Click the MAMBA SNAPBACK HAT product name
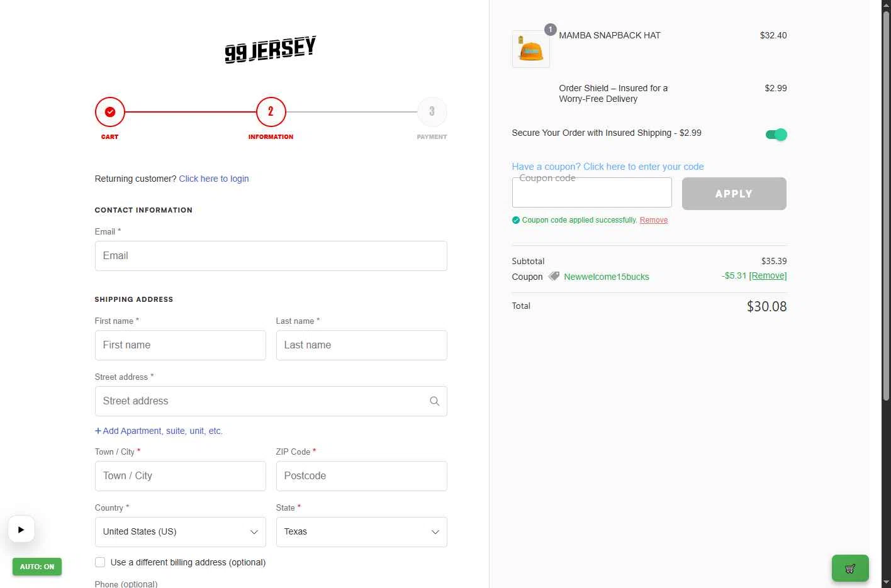 pos(610,35)
